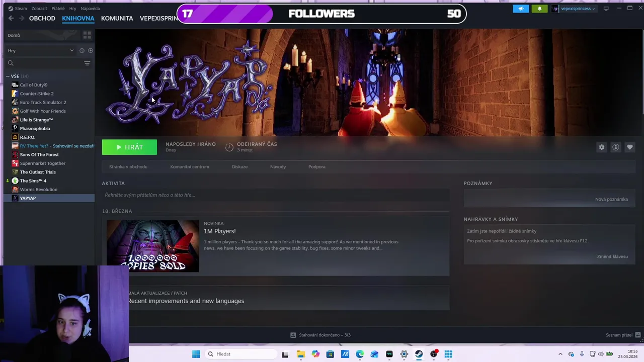Collapse the VŠE category
This screenshot has height=362, width=644.
coord(8,76)
